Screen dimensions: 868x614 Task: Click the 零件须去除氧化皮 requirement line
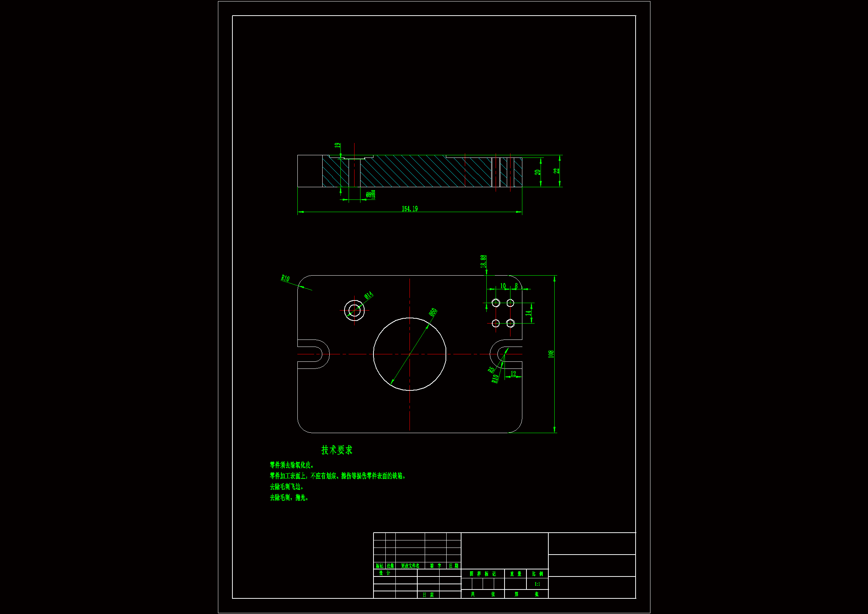coord(291,465)
